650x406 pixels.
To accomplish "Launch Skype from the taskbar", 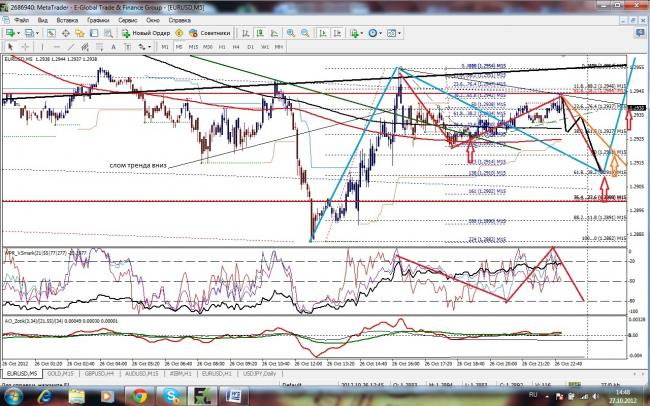I will click(172, 396).
